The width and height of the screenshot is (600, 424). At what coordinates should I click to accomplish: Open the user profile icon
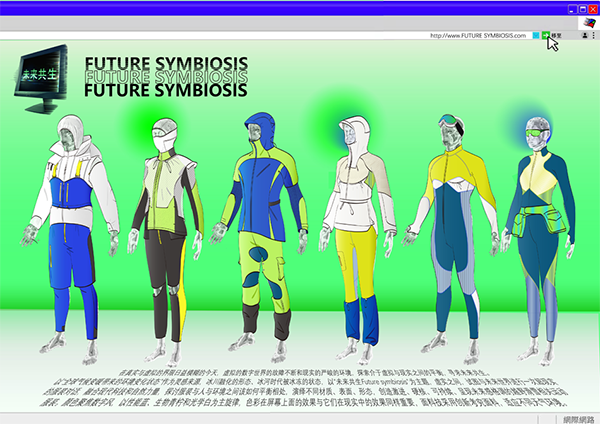(584, 35)
